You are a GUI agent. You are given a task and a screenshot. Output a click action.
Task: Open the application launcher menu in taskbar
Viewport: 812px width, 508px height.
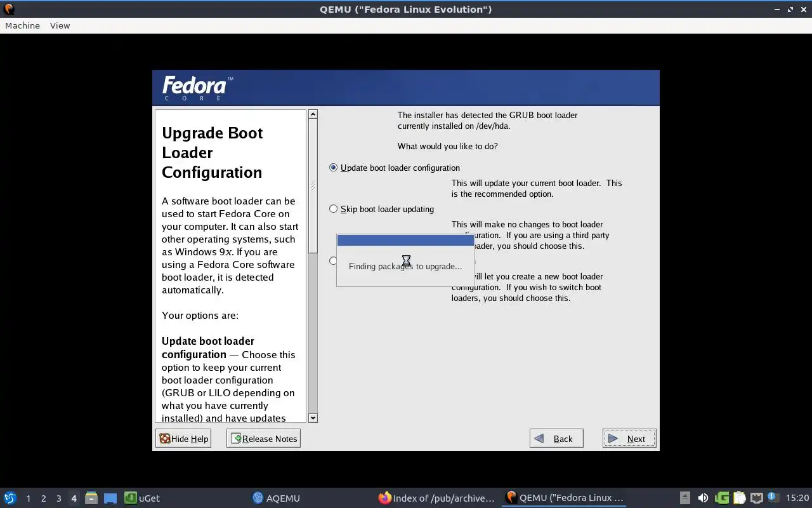[10, 498]
